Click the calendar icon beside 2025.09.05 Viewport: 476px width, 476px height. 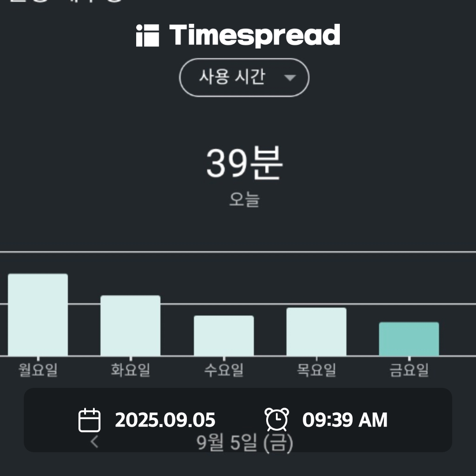[89, 420]
